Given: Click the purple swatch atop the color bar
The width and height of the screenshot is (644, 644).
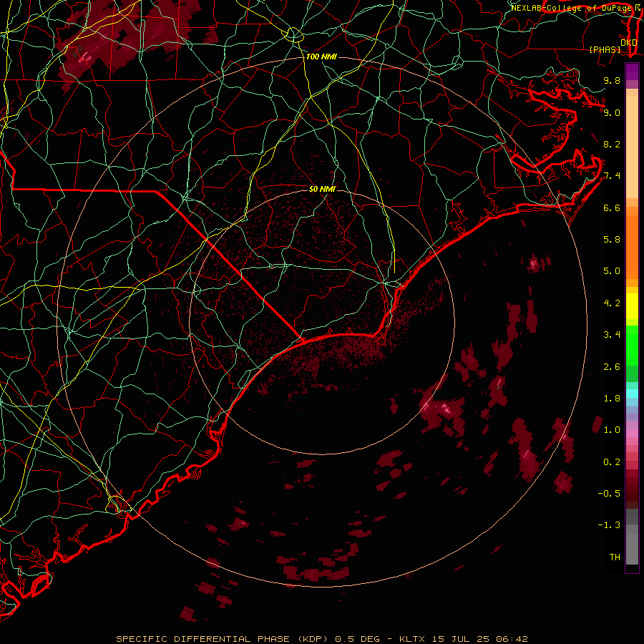Looking at the screenshot, I should point(632,72).
